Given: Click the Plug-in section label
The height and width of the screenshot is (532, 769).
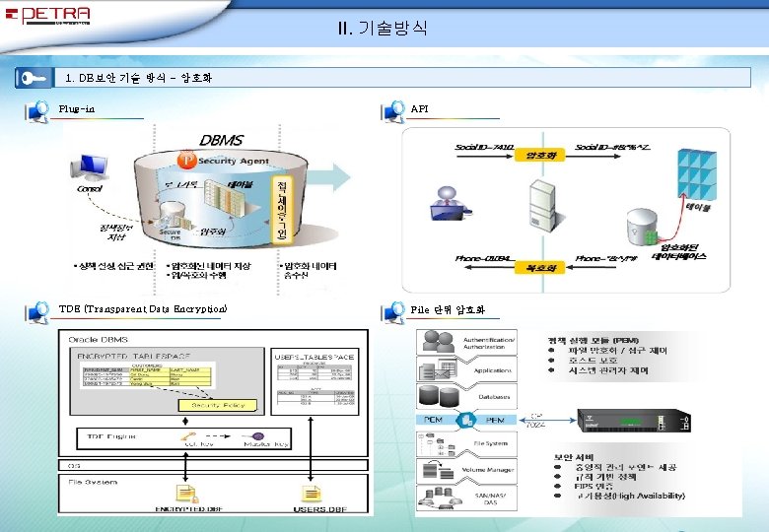Looking at the screenshot, I should click(x=77, y=108).
